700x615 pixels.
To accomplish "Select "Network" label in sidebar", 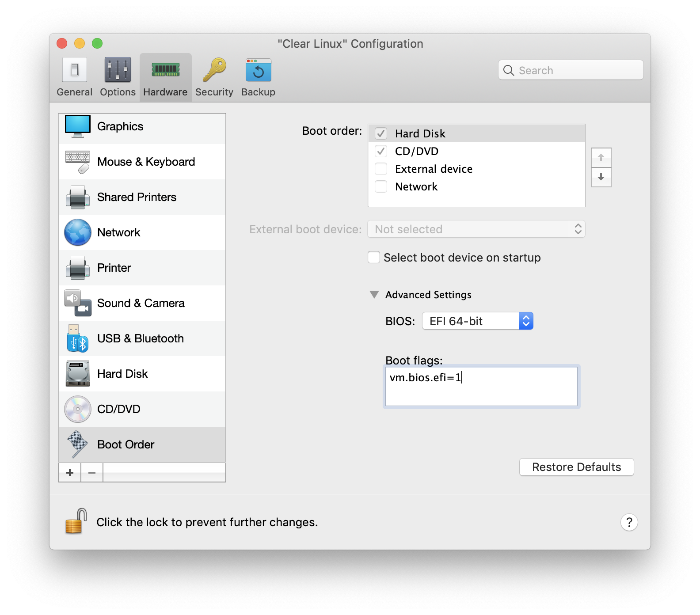I will pos(119,232).
